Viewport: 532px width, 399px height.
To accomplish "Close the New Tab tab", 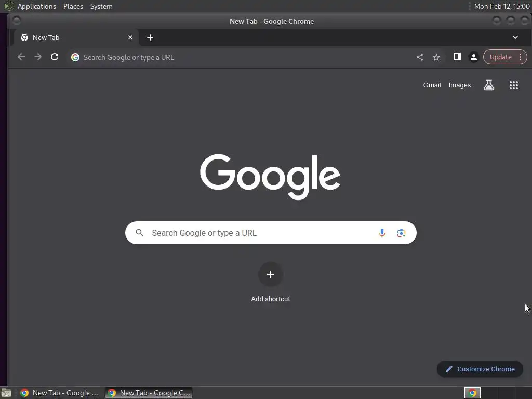I will pyautogui.click(x=130, y=37).
